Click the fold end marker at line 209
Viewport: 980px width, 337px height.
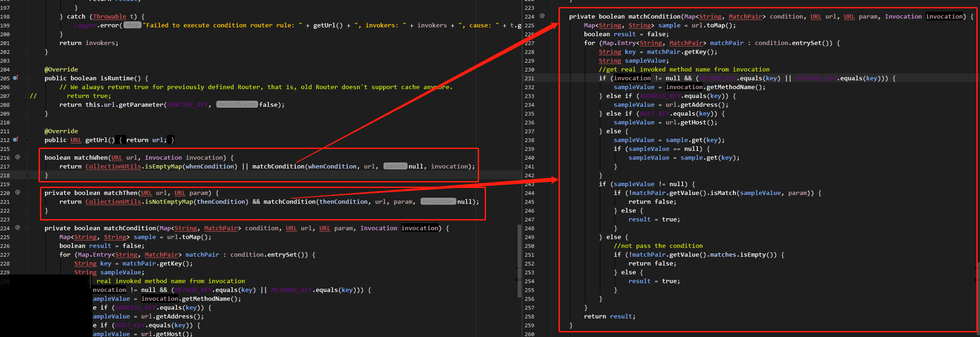coord(27,114)
